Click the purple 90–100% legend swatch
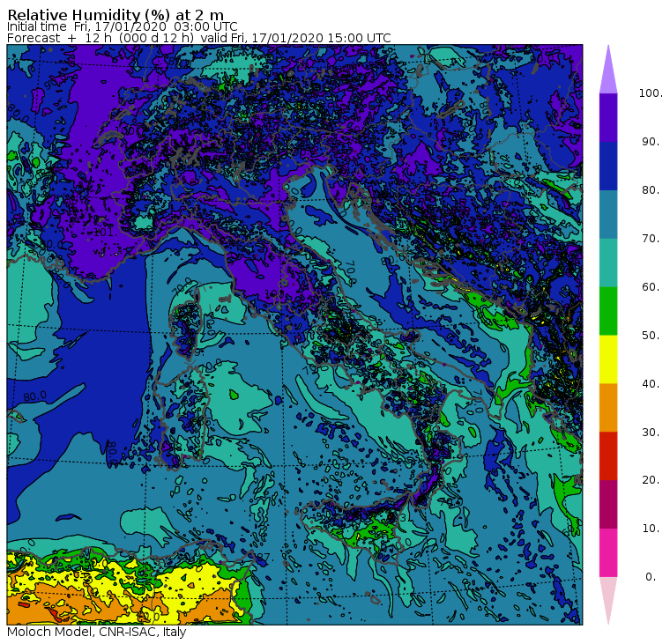Screen dimensions: 670x644 pyautogui.click(x=608, y=117)
